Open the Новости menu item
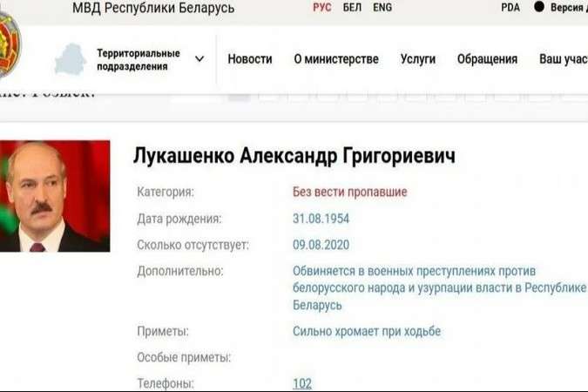Viewport: 588px width, 392px height. (250, 59)
